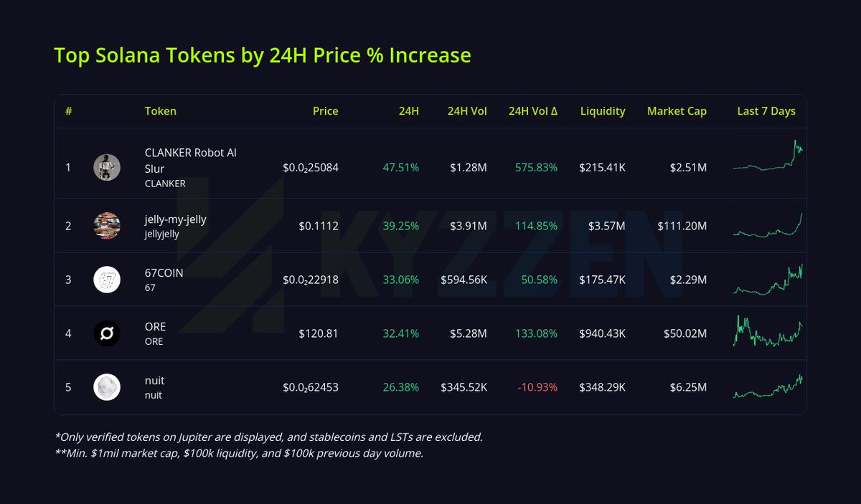Click ORE price $120.81
Image resolution: width=861 pixels, height=504 pixels.
tap(319, 333)
